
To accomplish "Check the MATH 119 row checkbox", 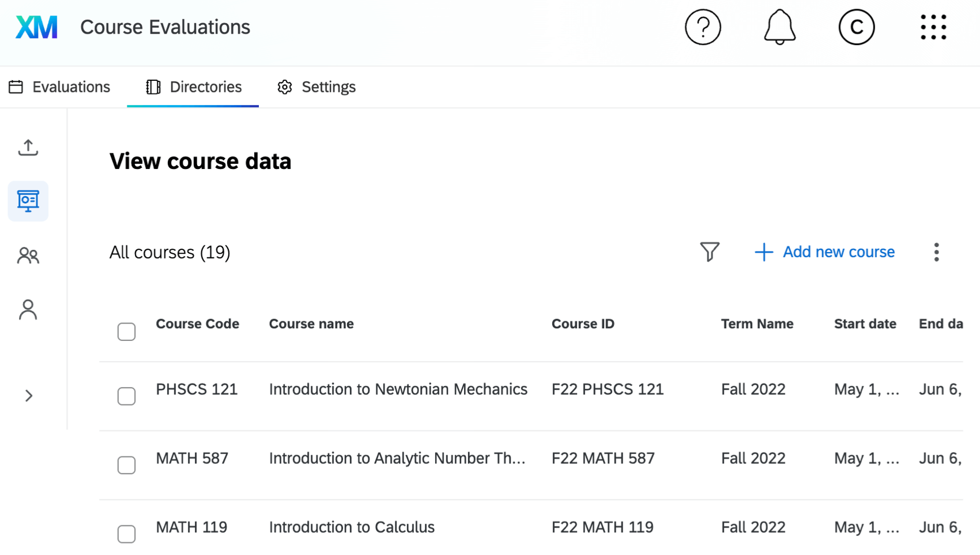I will (126, 534).
